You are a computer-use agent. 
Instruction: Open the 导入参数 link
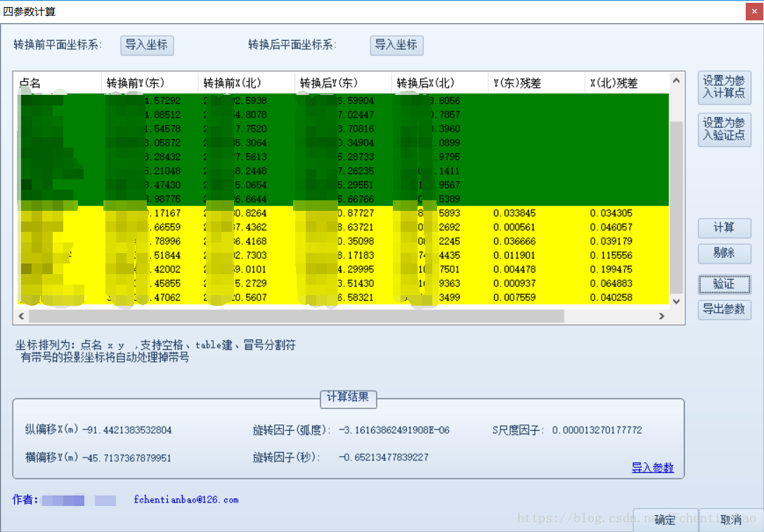pos(652,467)
